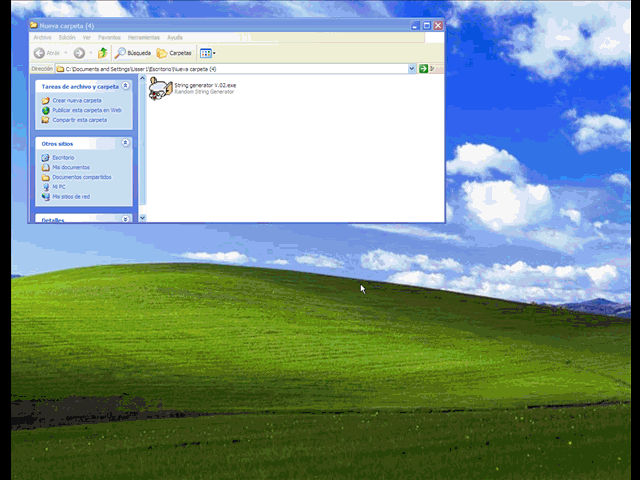Click Publicar esta carpeta en Web

[87, 110]
